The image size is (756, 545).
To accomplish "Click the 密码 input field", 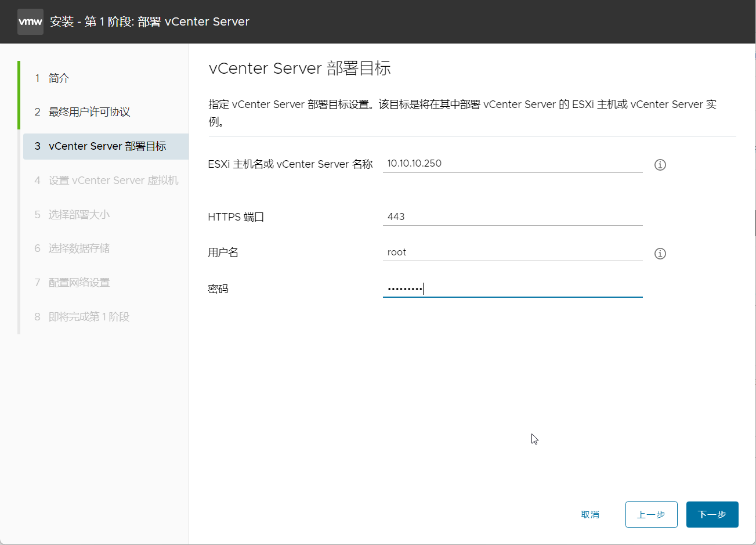I will coord(511,288).
